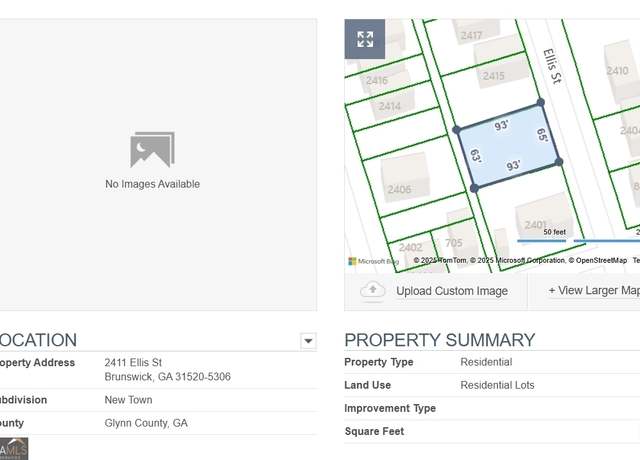Viewport: 640px width, 460px height.
Task: Click the No Images Available placeholder icon
Action: [x=152, y=150]
